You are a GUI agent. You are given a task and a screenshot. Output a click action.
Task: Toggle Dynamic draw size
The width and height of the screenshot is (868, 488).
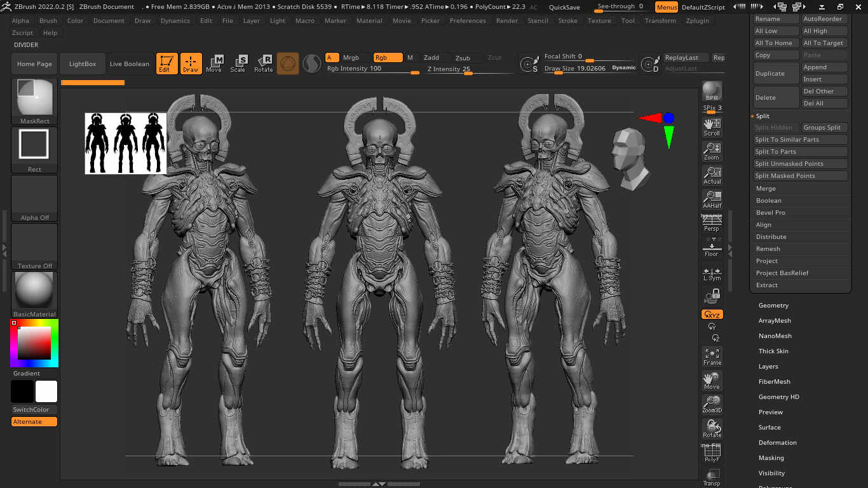point(623,68)
